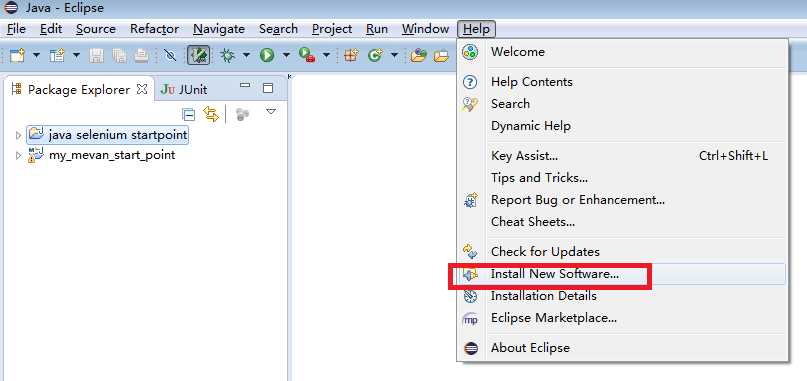Choose Key Assist... menu entry
This screenshot has height=381, width=807.
coord(622,156)
